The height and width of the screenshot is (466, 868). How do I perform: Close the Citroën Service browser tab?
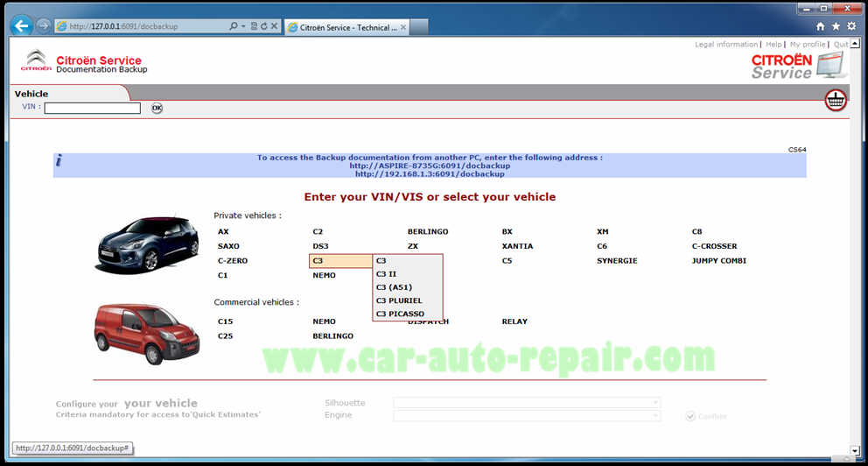pos(403,27)
